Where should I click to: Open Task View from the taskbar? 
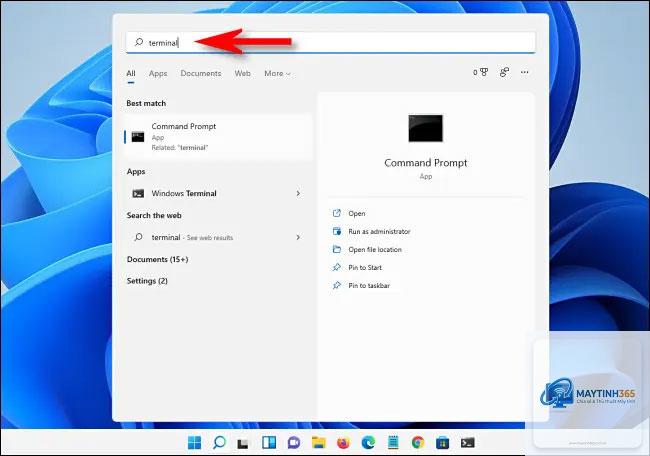[x=243, y=444]
